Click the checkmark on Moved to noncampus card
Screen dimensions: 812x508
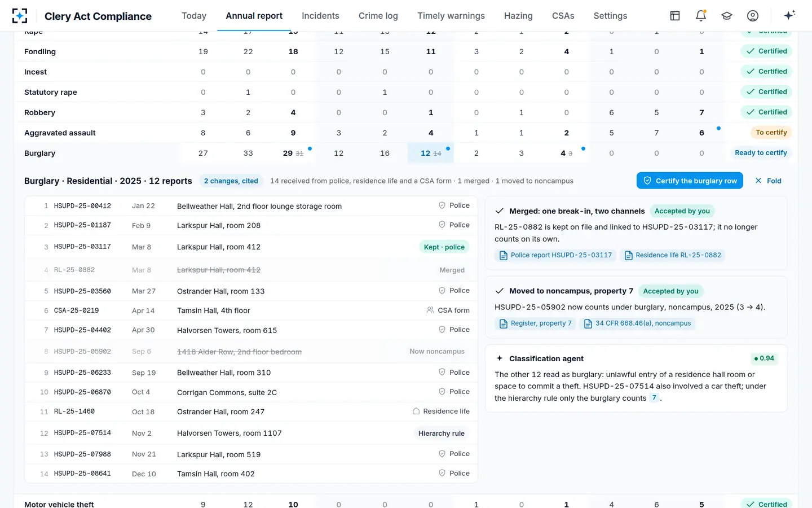(500, 291)
